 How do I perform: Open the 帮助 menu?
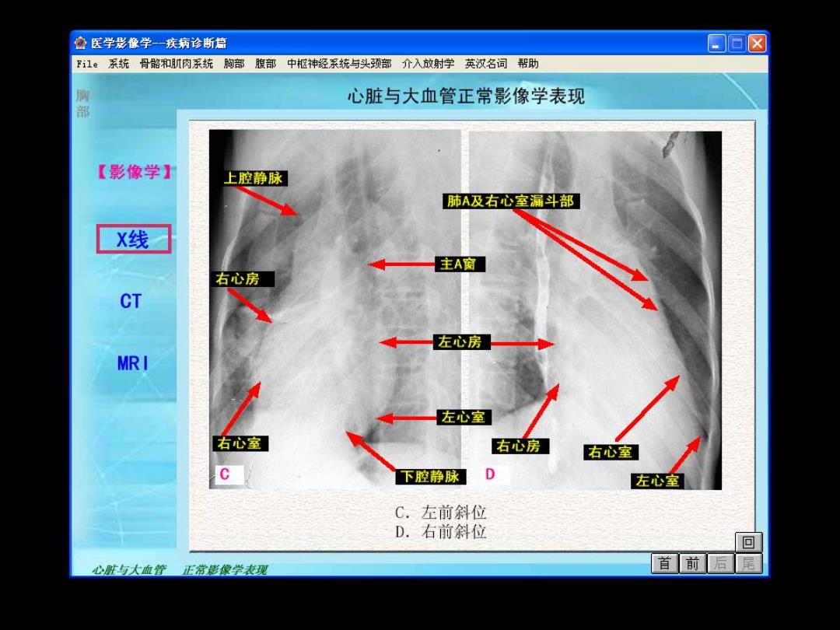[x=527, y=64]
